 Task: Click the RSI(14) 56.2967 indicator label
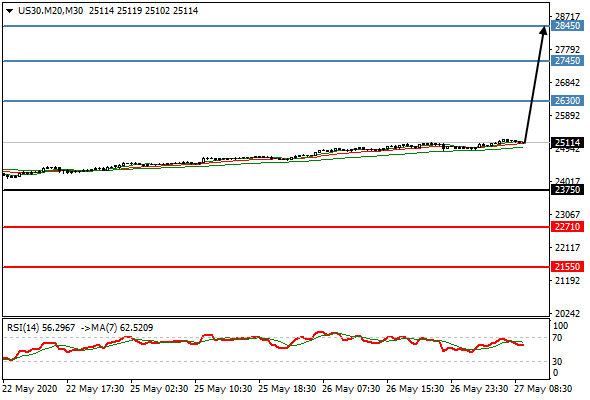(41, 328)
